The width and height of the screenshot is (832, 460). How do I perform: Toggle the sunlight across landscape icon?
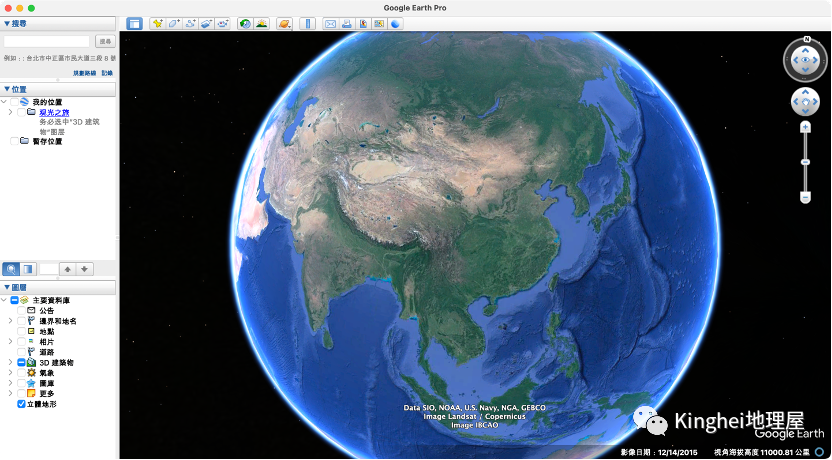tap(262, 23)
